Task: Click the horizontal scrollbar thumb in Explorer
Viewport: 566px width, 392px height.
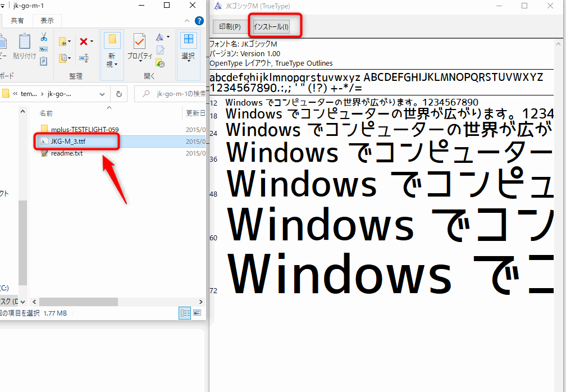Action: pyautogui.click(x=79, y=302)
